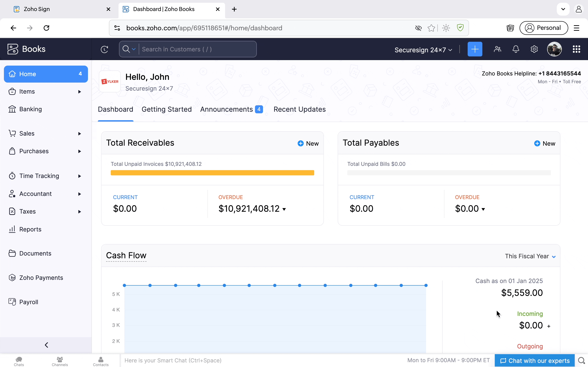Open recent activity clock icon
This screenshot has height=367, width=588.
click(x=104, y=49)
